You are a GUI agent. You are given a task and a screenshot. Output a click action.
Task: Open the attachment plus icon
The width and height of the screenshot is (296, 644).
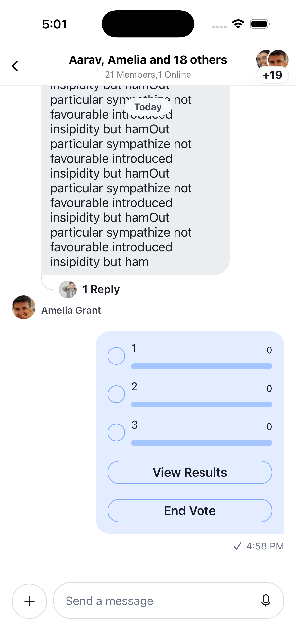tap(29, 601)
